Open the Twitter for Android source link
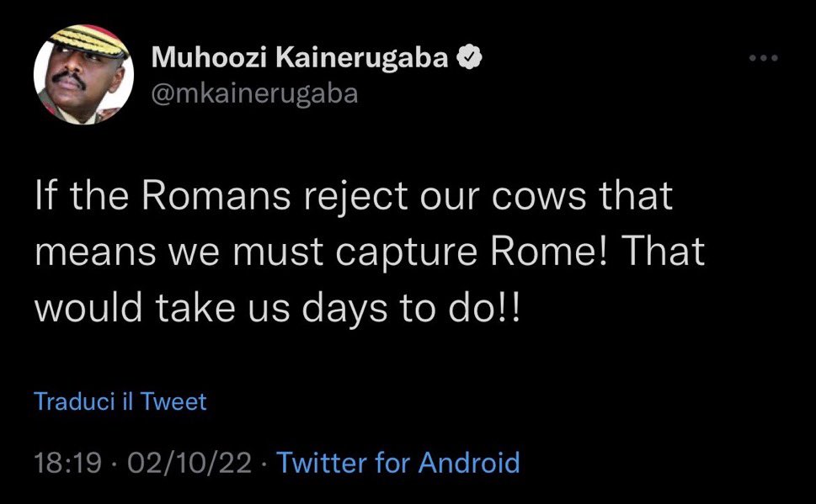The height and width of the screenshot is (504, 816). pyautogui.click(x=397, y=462)
